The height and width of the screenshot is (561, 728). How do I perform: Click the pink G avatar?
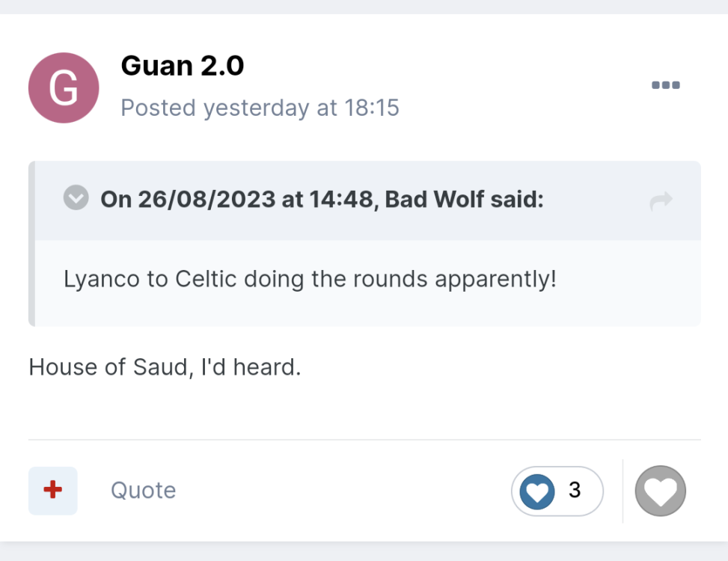coord(64,88)
